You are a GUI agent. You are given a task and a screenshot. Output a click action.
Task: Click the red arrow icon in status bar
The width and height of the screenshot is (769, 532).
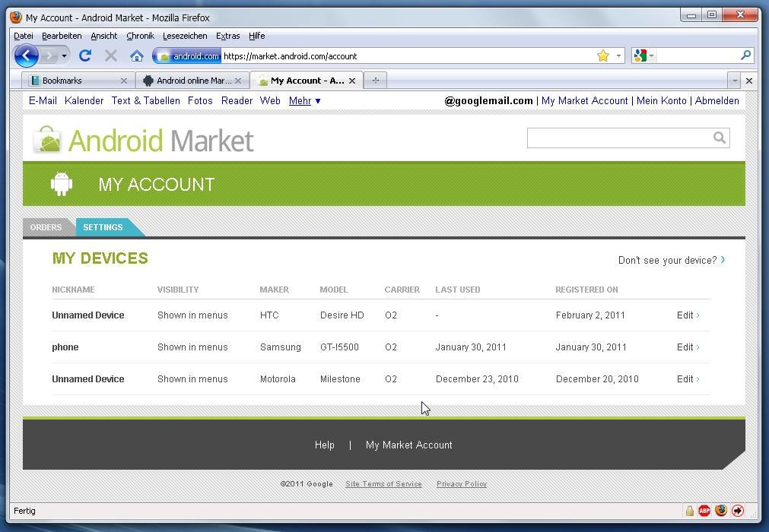[738, 511]
